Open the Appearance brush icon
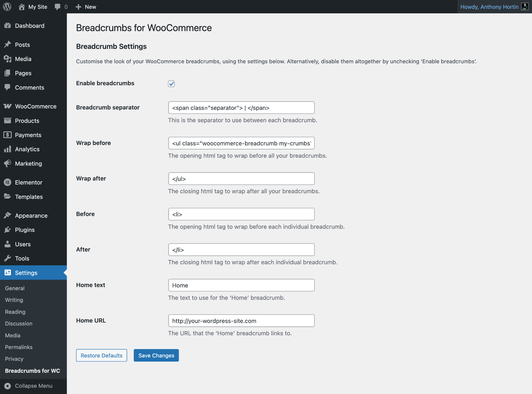 (x=8, y=215)
